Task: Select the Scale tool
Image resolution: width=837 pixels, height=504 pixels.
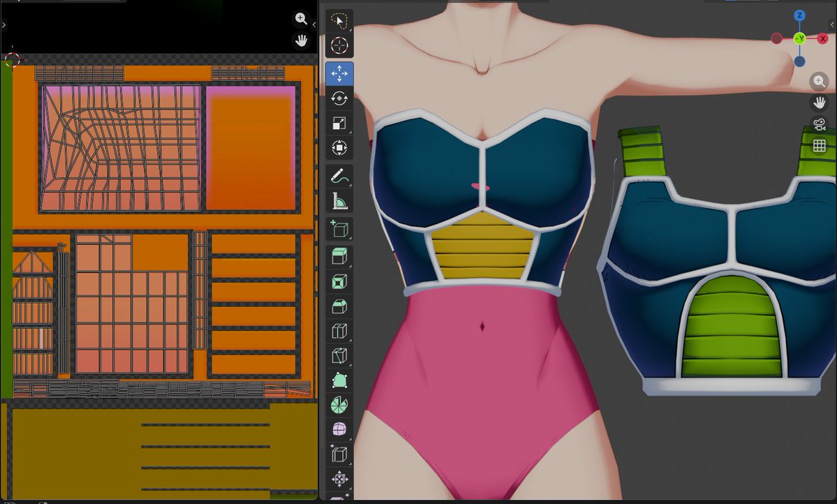Action: 339,123
